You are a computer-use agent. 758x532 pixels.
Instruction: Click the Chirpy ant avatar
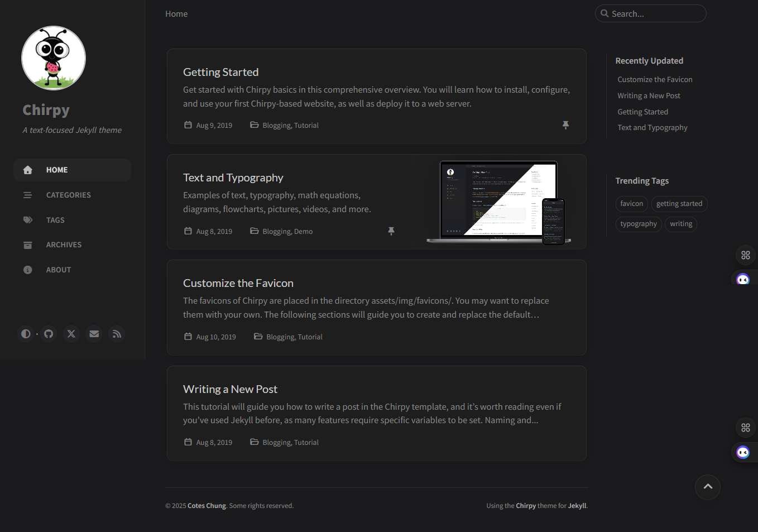coord(54,58)
